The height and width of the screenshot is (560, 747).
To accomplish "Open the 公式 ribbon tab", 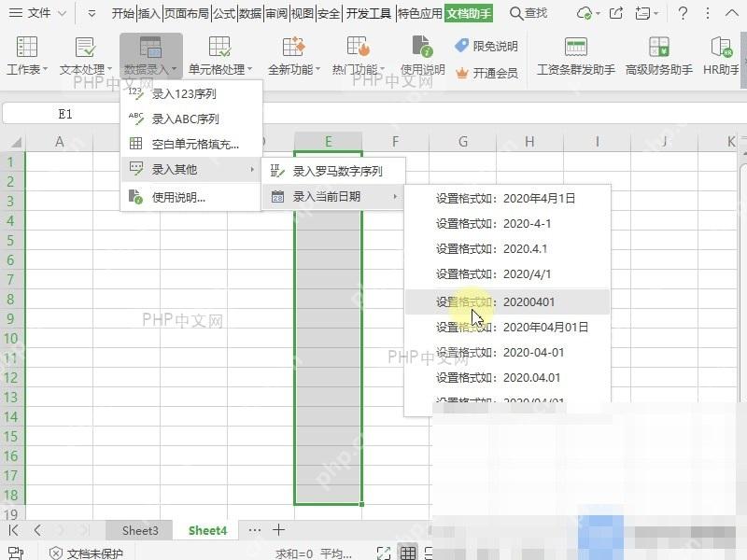I will click(224, 13).
